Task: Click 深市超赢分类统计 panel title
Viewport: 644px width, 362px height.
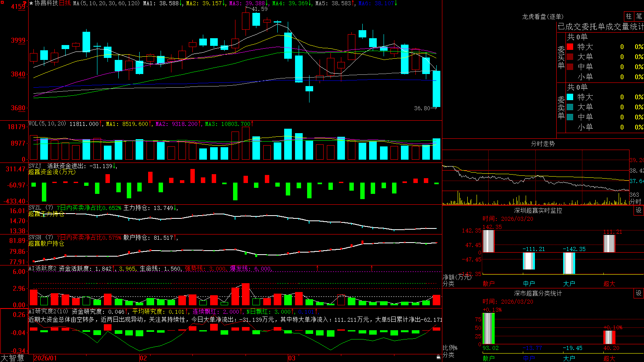Action: click(x=538, y=293)
